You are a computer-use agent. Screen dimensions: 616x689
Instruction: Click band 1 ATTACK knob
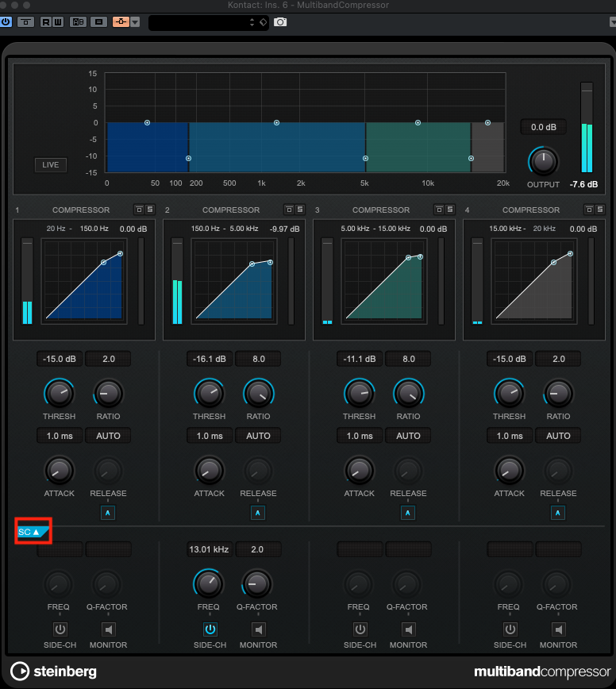coord(60,471)
